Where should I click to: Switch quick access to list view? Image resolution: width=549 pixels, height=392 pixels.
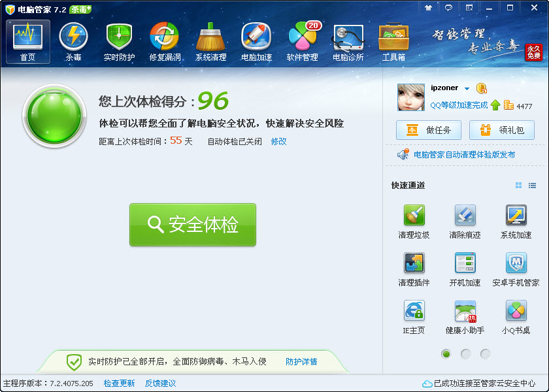click(532, 186)
